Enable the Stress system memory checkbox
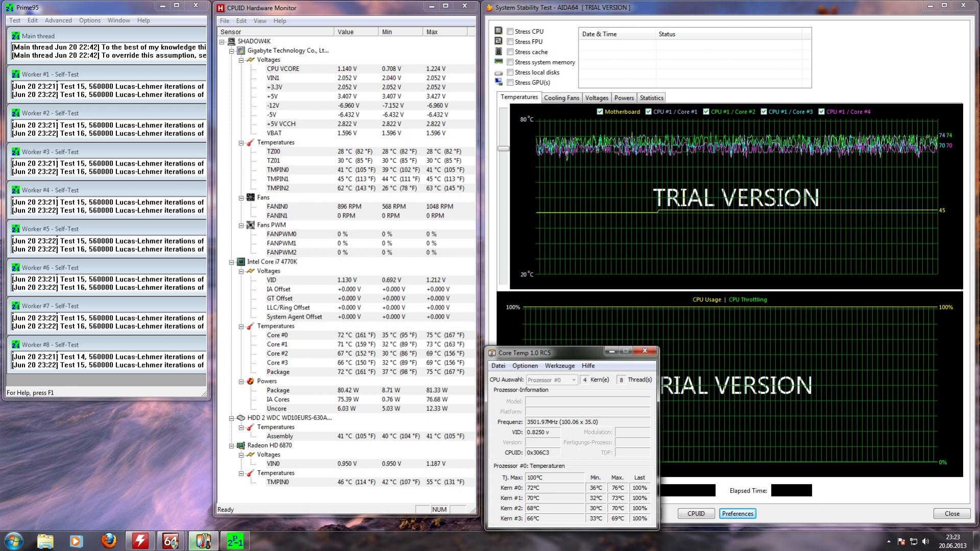Image resolution: width=980 pixels, height=551 pixels. (x=510, y=62)
